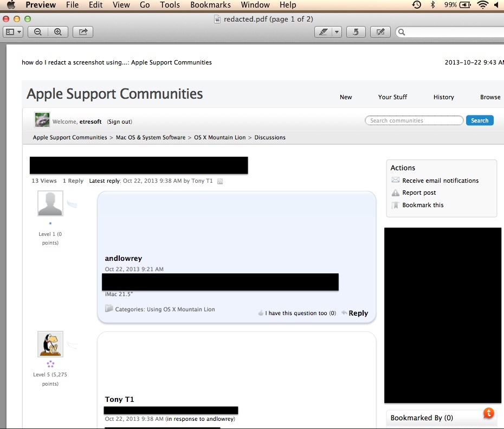Click the Browse navigation link
This screenshot has height=429, width=504.
[490, 97]
